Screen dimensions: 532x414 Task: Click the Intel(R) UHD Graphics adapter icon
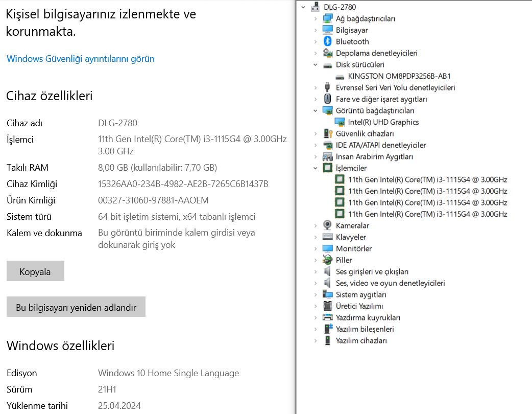tap(340, 122)
